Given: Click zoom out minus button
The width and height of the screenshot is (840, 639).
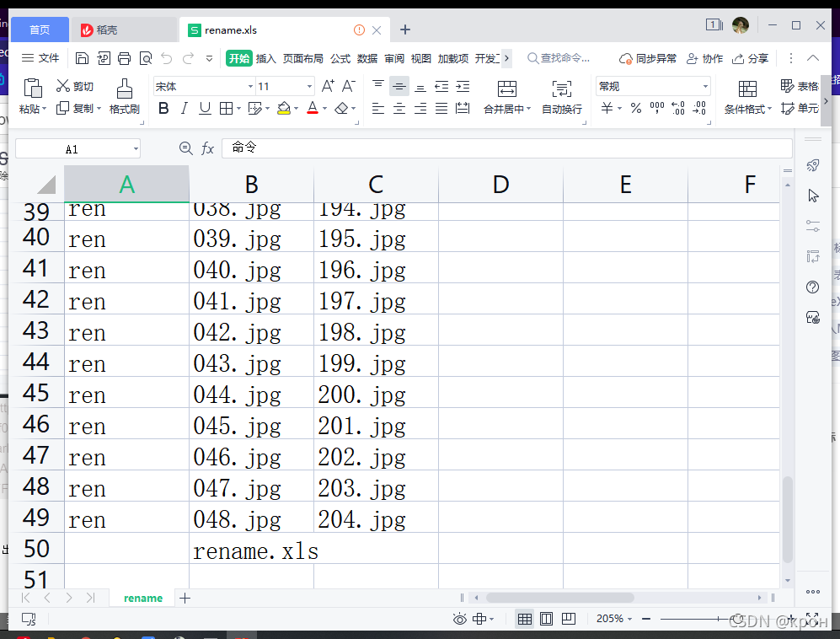Looking at the screenshot, I should point(646,619).
